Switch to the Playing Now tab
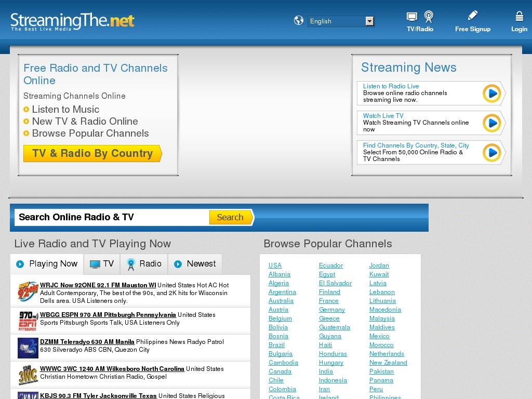The image size is (532, 399). click(x=47, y=264)
